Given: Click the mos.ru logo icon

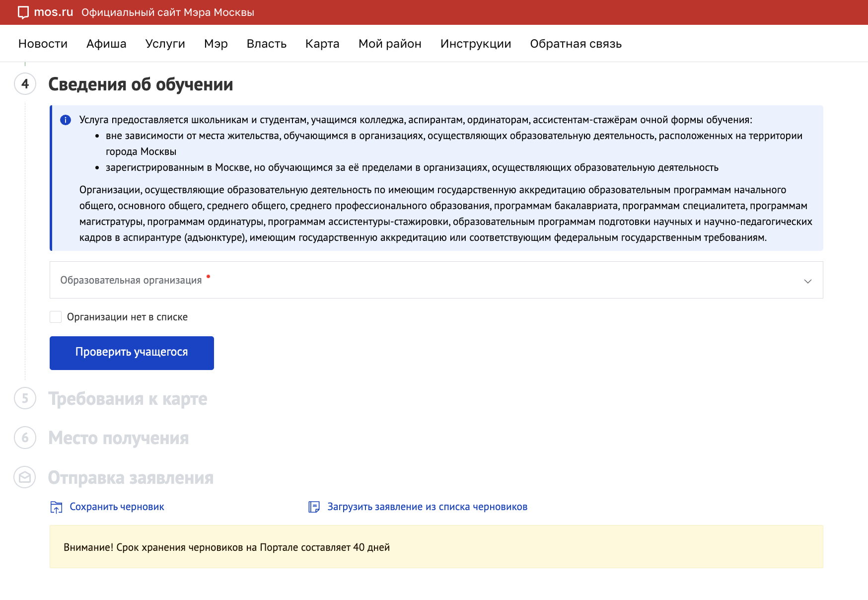Looking at the screenshot, I should coord(23,12).
